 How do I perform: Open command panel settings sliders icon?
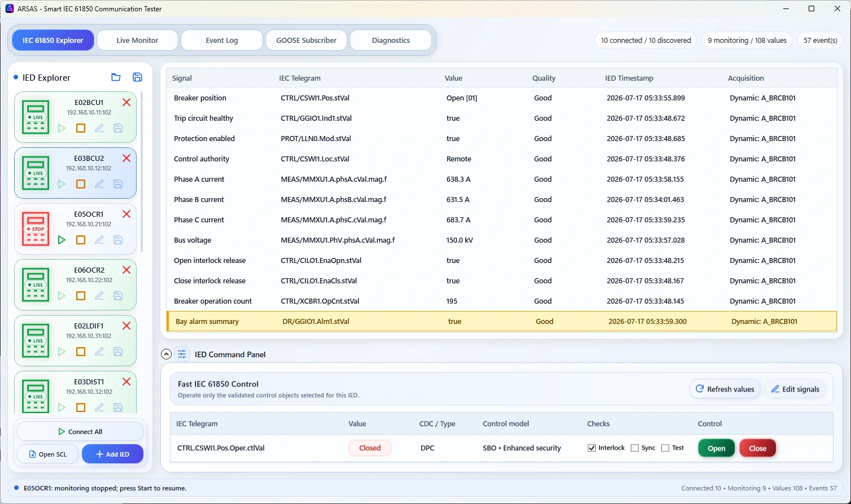(182, 354)
